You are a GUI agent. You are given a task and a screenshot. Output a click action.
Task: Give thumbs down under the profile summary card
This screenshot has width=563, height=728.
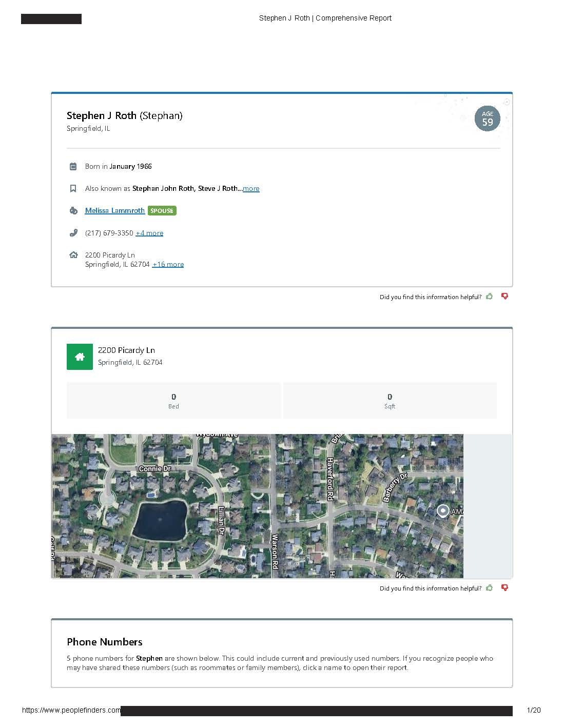click(505, 297)
